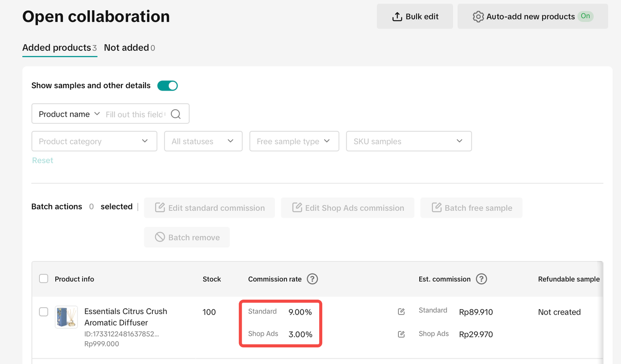Click Edit standard commission batch action
The width and height of the screenshot is (621, 364).
(x=210, y=208)
